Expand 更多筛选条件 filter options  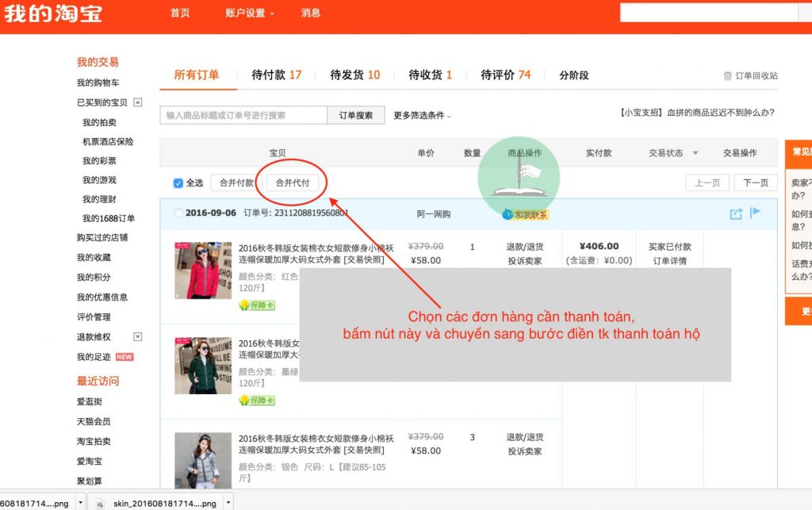[x=422, y=116]
